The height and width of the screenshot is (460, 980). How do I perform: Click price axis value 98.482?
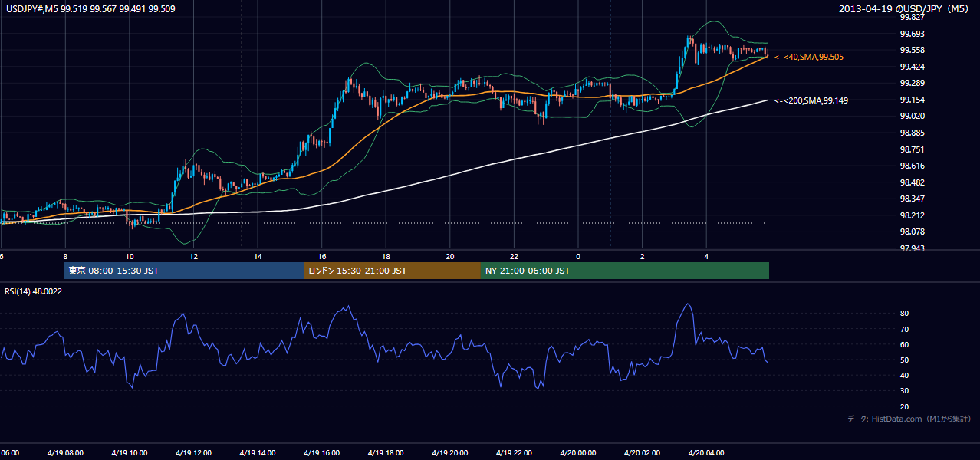911,182
